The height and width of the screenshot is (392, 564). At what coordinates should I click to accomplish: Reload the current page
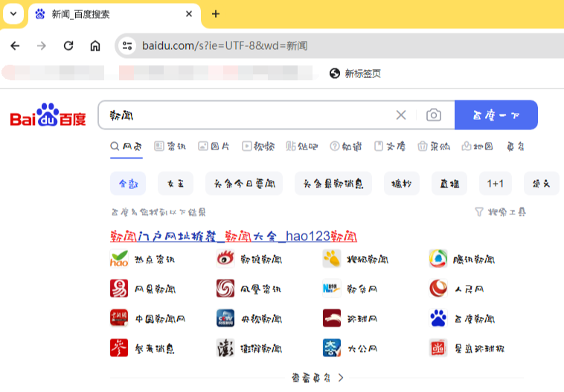tap(68, 45)
